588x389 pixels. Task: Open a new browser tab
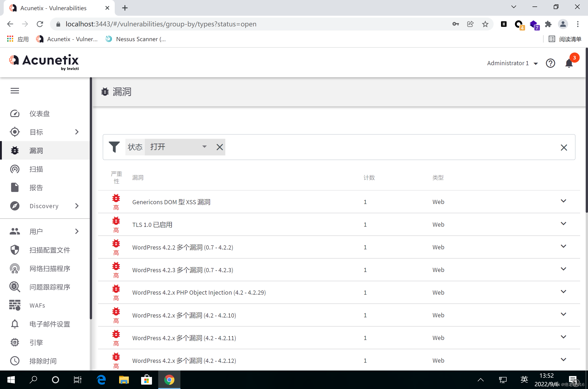pyautogui.click(x=125, y=8)
